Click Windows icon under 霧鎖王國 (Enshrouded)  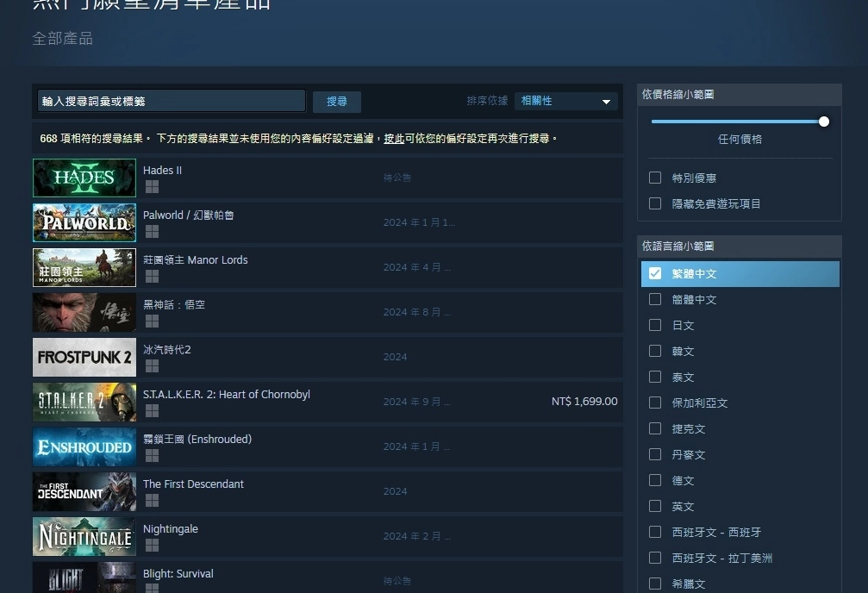point(152,456)
